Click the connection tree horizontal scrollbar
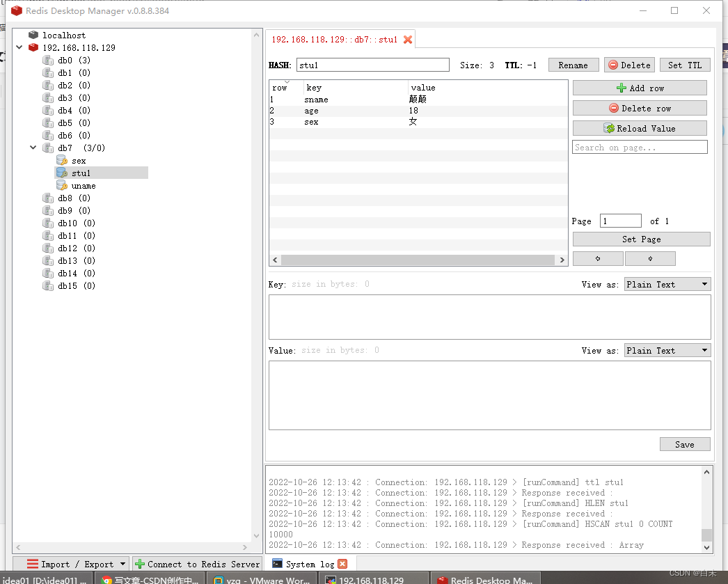728x584 pixels. pyautogui.click(x=132, y=547)
